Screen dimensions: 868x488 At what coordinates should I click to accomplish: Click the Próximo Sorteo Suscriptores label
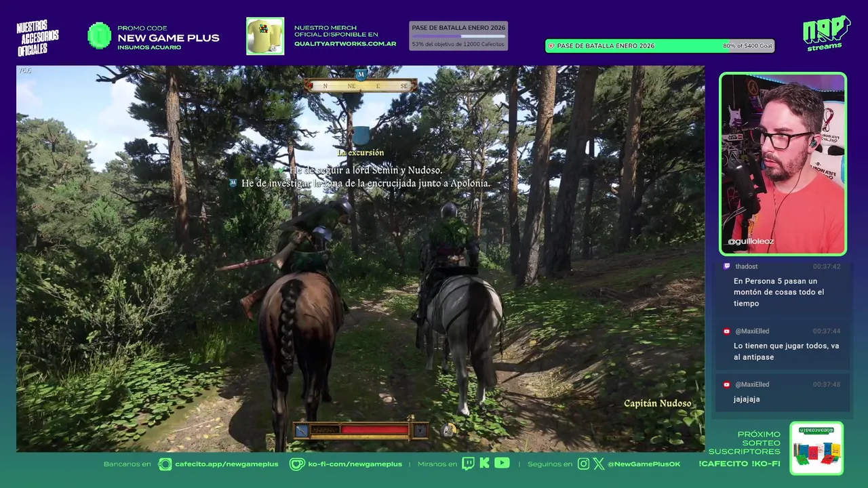pos(745,443)
